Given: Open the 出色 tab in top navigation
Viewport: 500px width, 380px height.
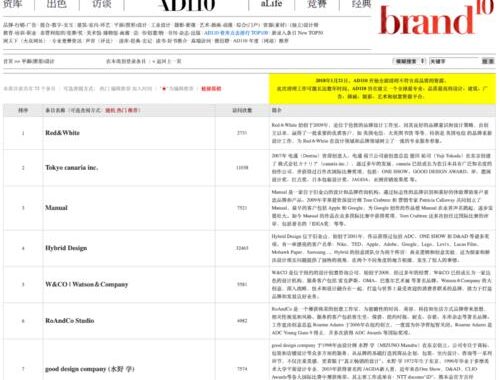Looking at the screenshot, I should pos(56,3).
